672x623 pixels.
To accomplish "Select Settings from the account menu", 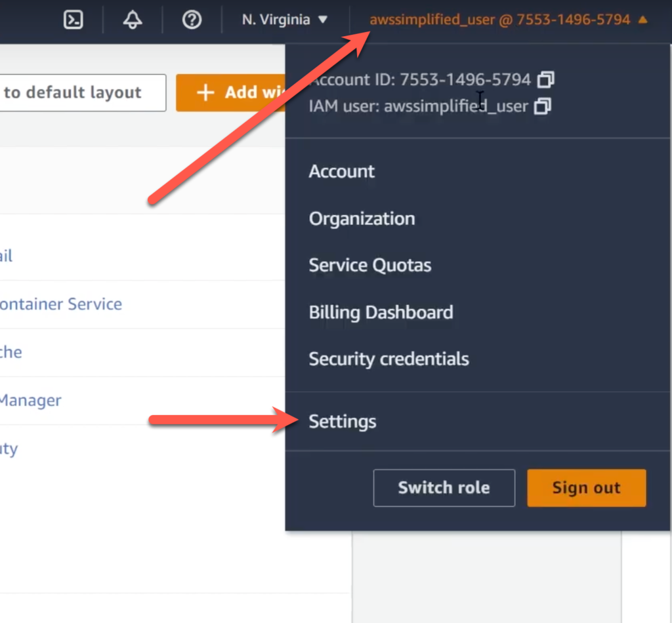I will point(343,422).
